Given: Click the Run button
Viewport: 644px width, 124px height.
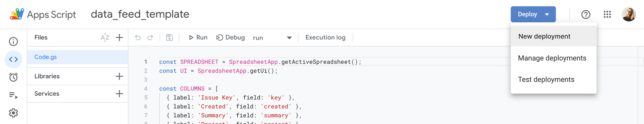Looking at the screenshot, I should tap(198, 38).
